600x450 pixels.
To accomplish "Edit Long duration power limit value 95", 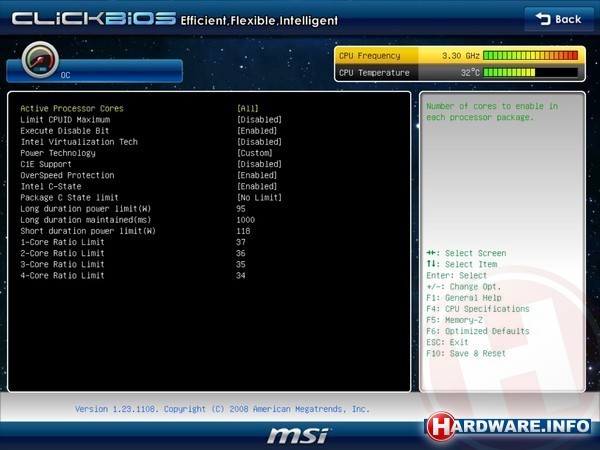I will [242, 209].
